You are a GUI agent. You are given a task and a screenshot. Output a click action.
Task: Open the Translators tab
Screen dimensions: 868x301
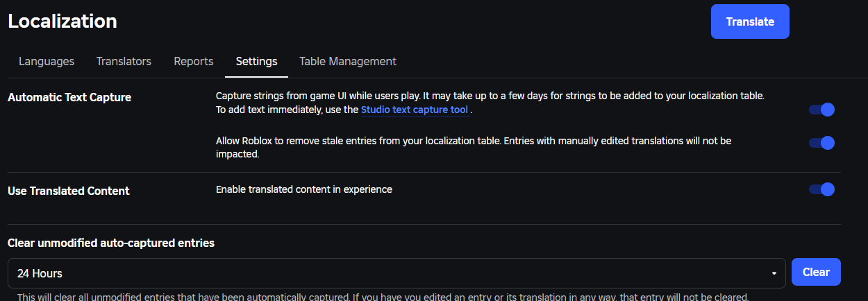(x=124, y=61)
